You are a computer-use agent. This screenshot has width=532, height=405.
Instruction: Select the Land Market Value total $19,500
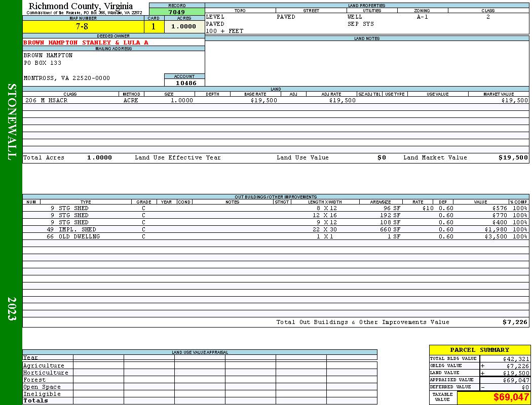[x=513, y=157]
